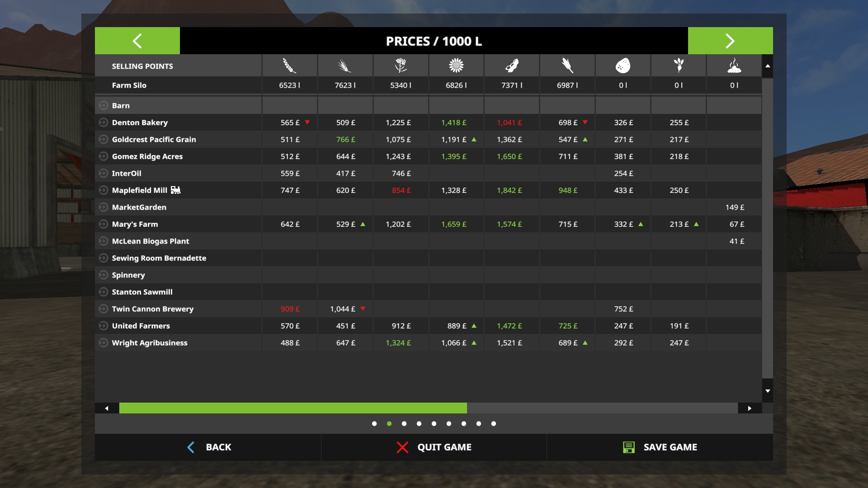Click the Quit Game button
868x488 pixels.
434,447
